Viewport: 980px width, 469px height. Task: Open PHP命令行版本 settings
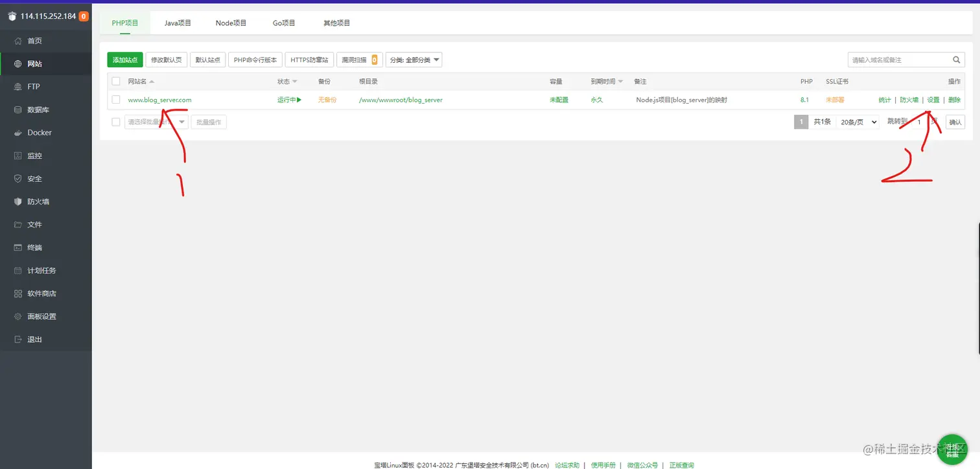[x=255, y=60]
